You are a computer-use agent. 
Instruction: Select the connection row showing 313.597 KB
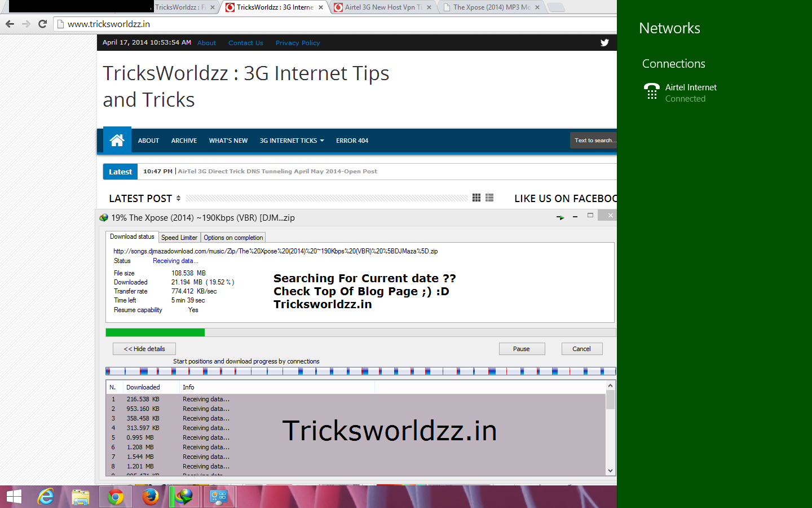[356, 428]
